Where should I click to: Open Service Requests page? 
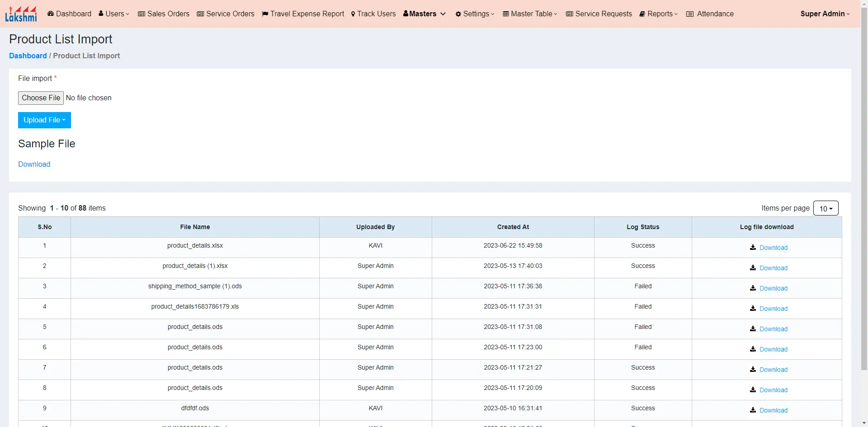click(x=599, y=14)
